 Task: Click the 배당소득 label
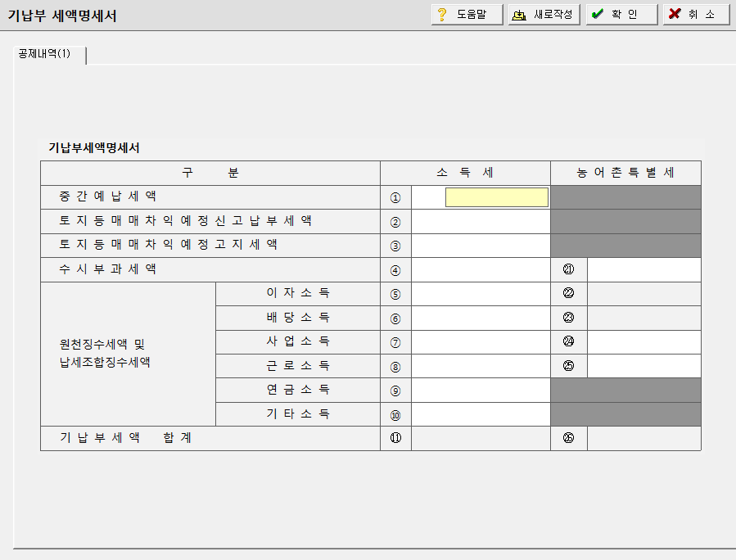[298, 318]
